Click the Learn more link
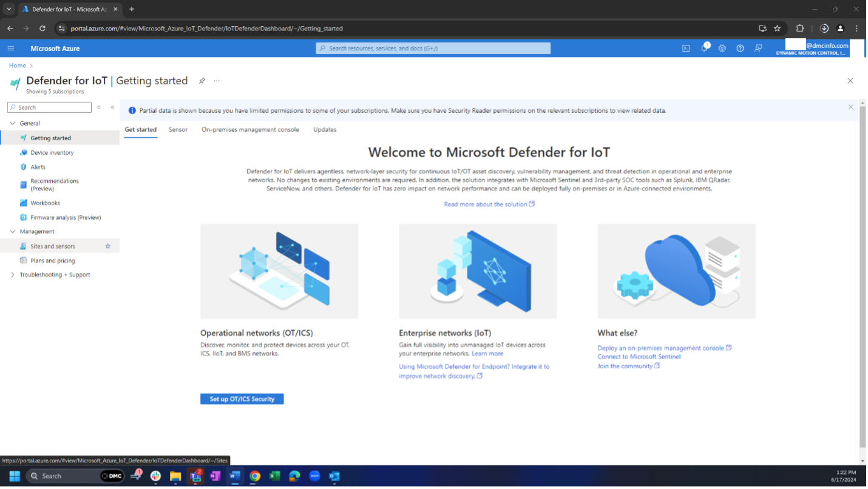The image size is (868, 489). click(487, 354)
